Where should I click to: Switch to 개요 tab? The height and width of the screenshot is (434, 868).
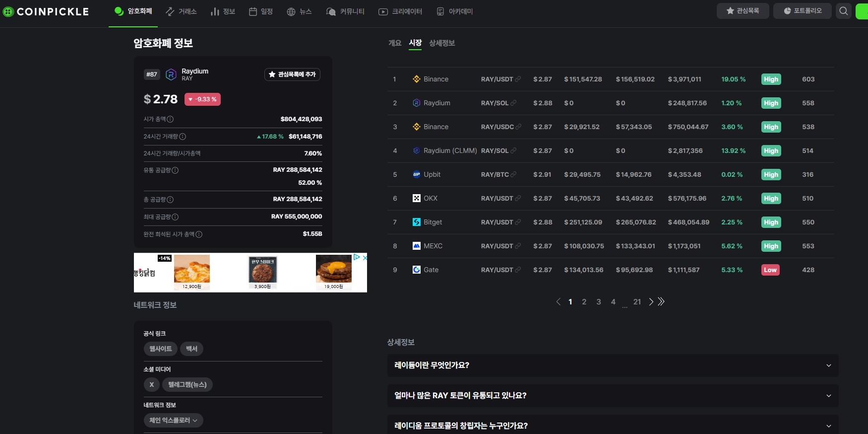(395, 43)
